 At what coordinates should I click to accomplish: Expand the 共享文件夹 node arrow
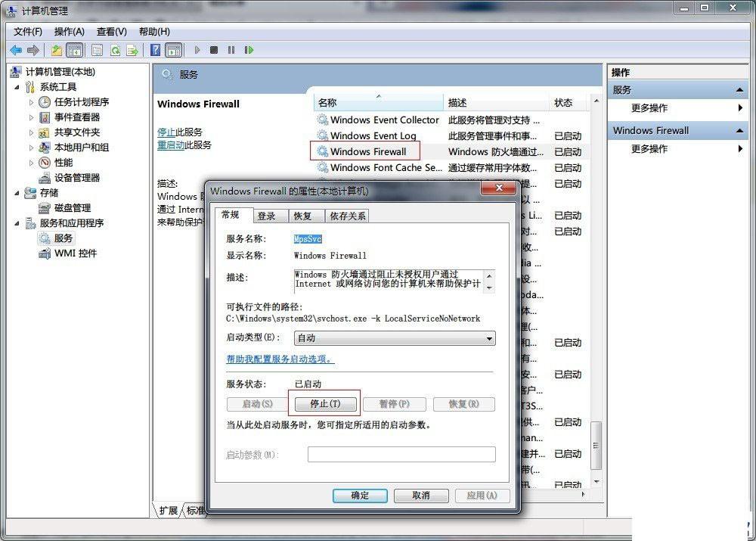click(x=31, y=132)
